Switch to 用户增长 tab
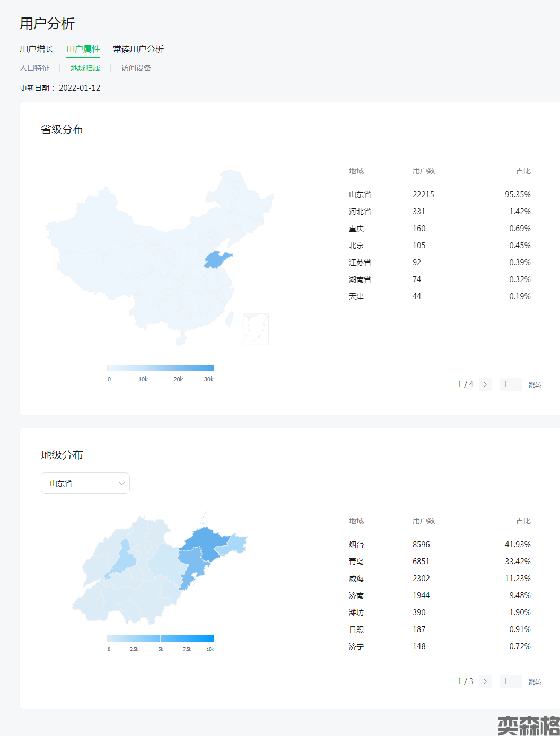Viewport: 560px width, 736px height. coord(37,49)
